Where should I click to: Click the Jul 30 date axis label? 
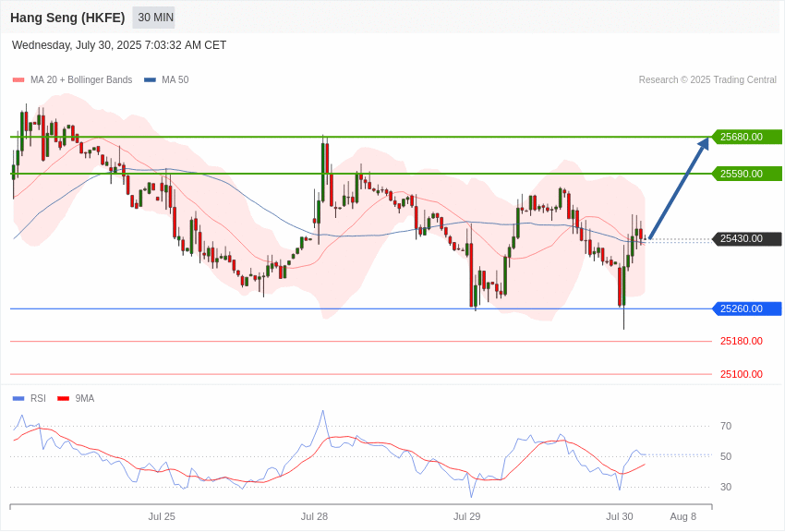point(620,516)
